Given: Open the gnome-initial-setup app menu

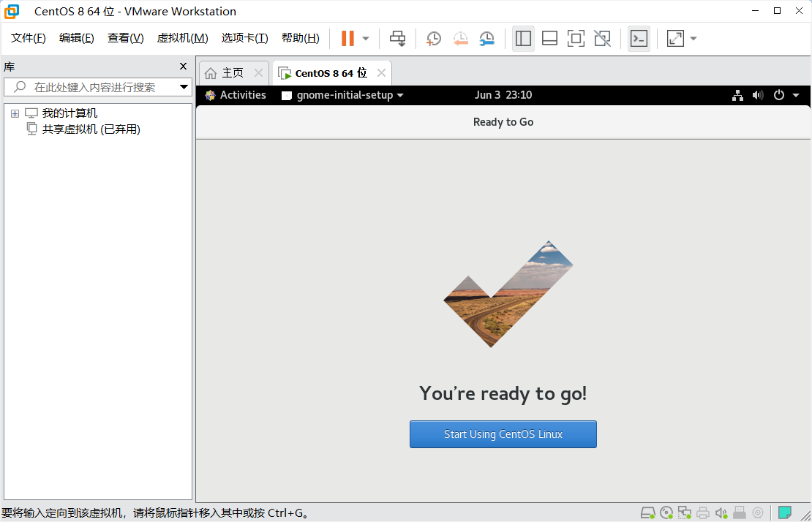Looking at the screenshot, I should coord(343,95).
